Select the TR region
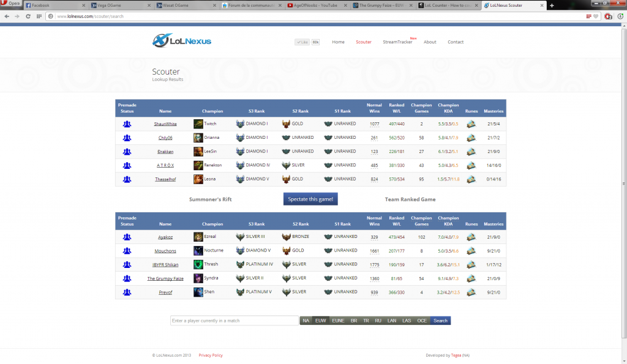 (x=366, y=321)
